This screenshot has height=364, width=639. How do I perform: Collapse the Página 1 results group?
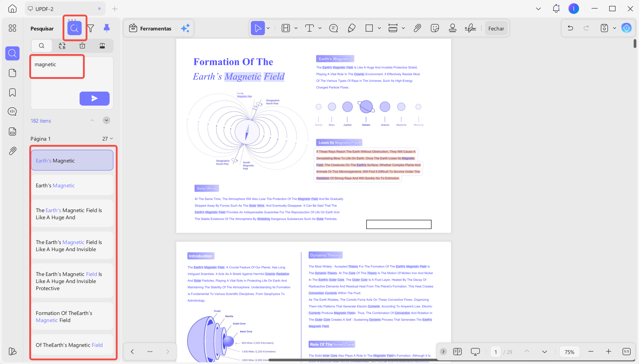tap(112, 139)
